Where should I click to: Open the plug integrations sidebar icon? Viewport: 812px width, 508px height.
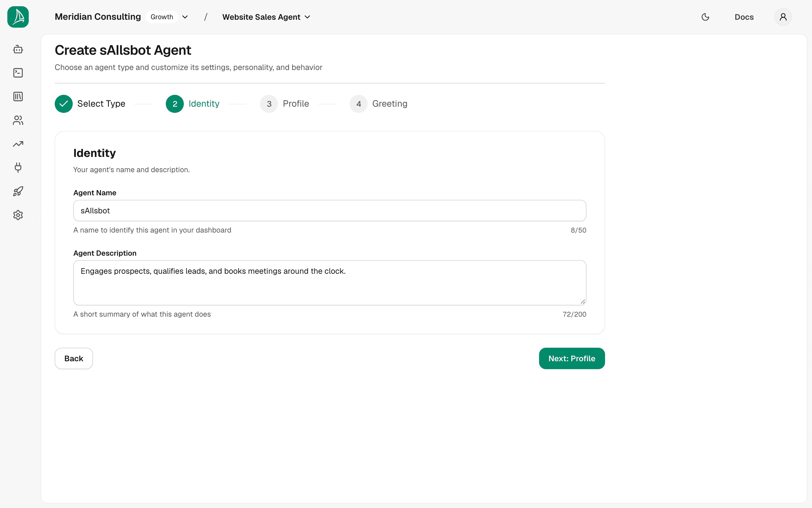pos(18,168)
